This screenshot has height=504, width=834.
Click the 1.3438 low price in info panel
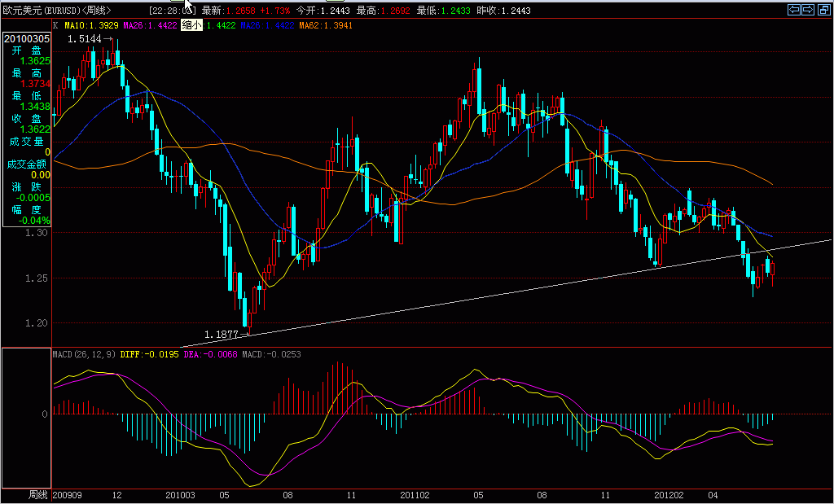coord(35,107)
